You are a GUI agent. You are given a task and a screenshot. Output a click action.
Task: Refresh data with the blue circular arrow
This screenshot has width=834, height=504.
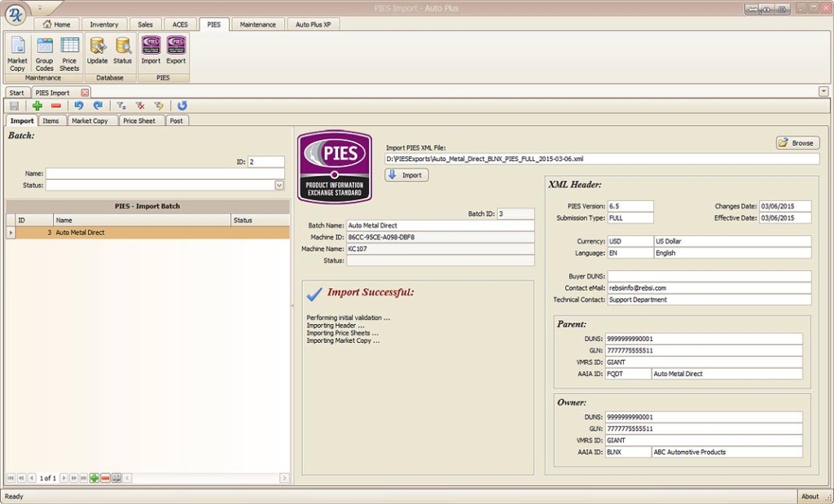tap(182, 106)
